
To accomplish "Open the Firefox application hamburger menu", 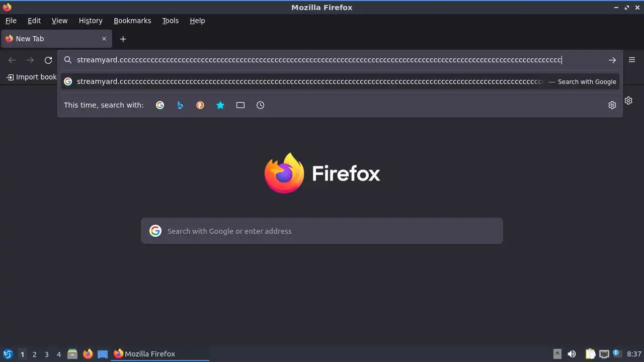I will (632, 60).
